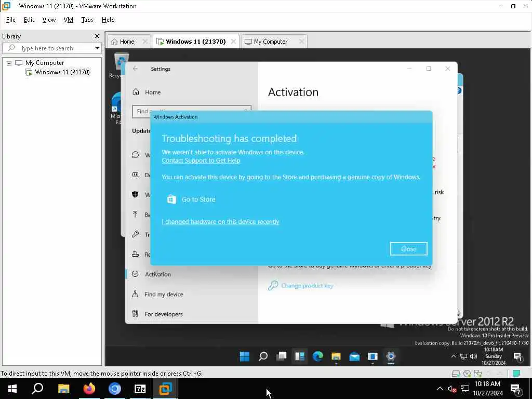Click Contact Support to Get Help link
Image resolution: width=532 pixels, height=399 pixels.
click(201, 161)
